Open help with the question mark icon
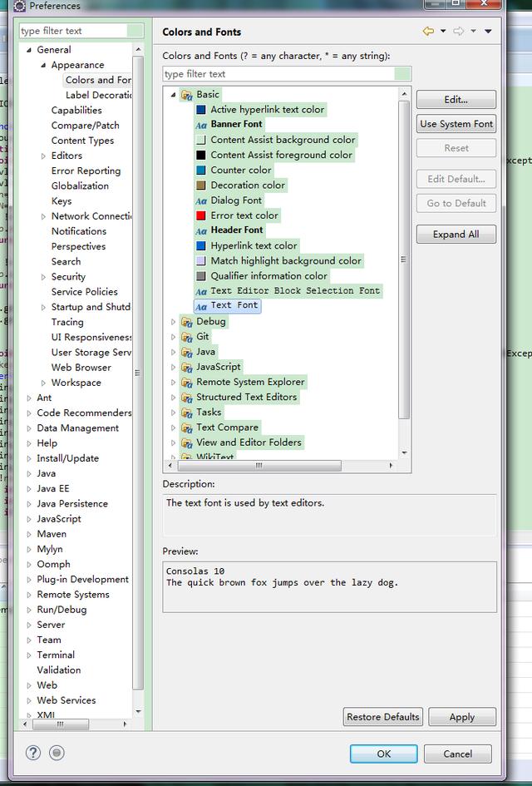 (33, 753)
